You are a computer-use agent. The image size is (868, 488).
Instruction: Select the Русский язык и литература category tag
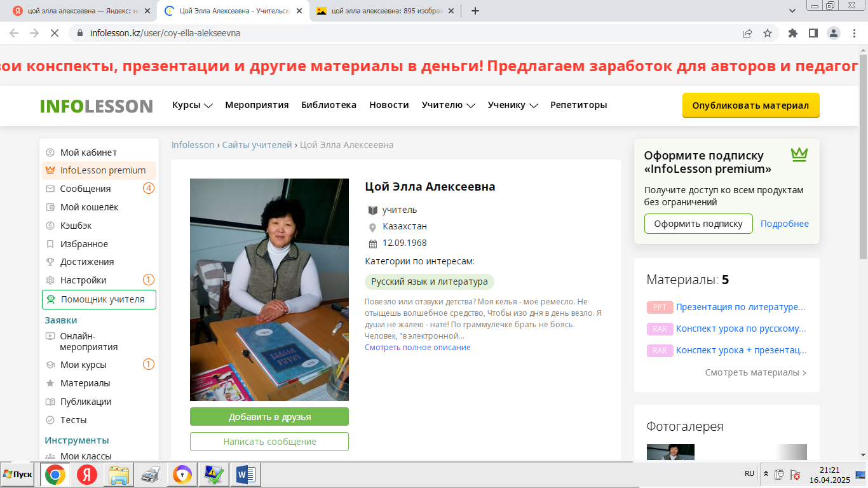pyautogui.click(x=430, y=281)
